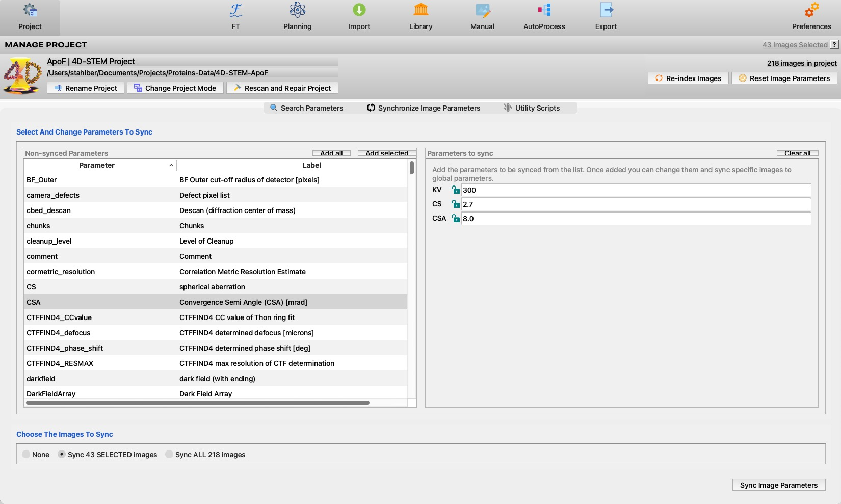The image size is (841, 504).
Task: Sort by the Parameter column header arrow
Action: (171, 166)
